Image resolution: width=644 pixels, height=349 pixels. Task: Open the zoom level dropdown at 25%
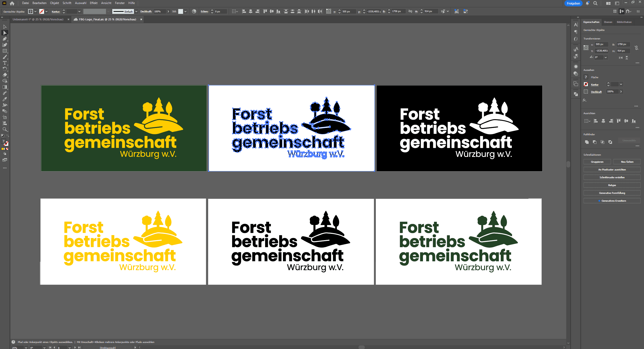[x=26, y=347]
